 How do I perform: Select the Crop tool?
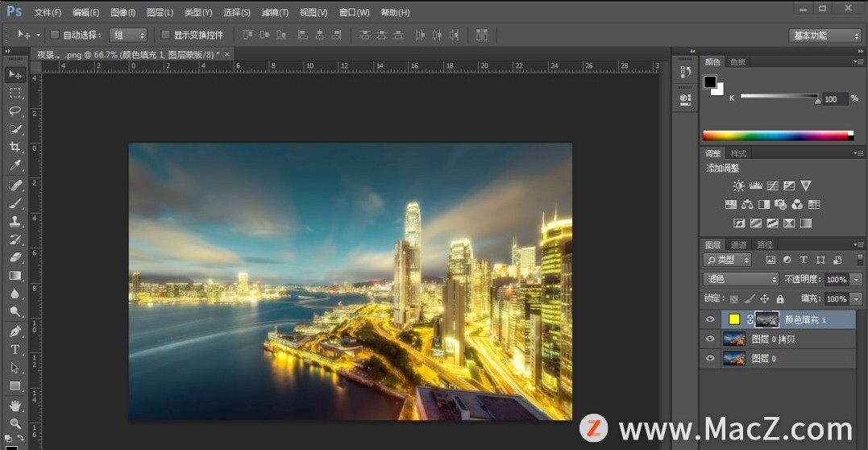tap(15, 147)
